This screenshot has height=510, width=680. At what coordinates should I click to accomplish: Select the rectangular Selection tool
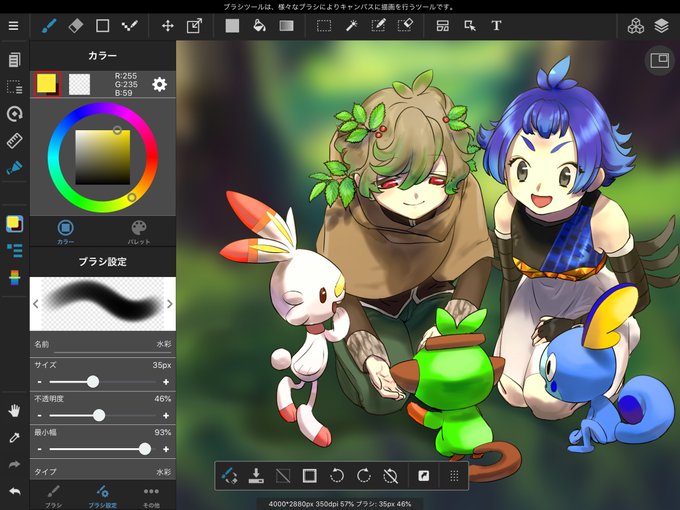[x=324, y=26]
